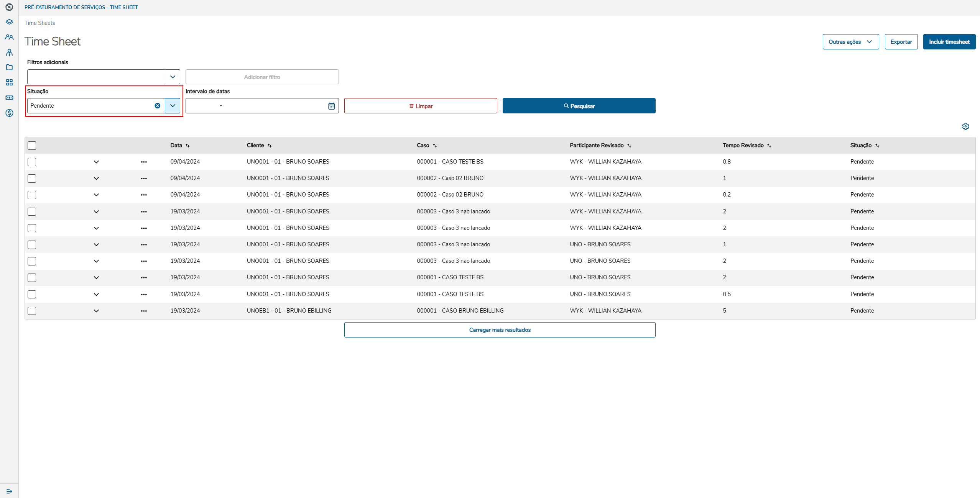Expand details of first CASO TESTE BS row
The height and width of the screenshot is (498, 980).
(x=96, y=162)
